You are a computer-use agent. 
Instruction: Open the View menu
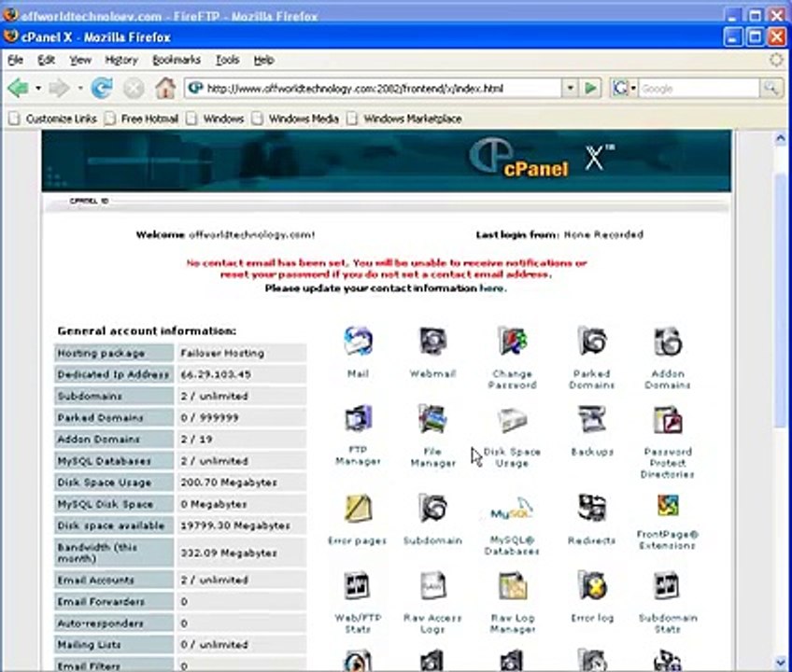point(80,60)
